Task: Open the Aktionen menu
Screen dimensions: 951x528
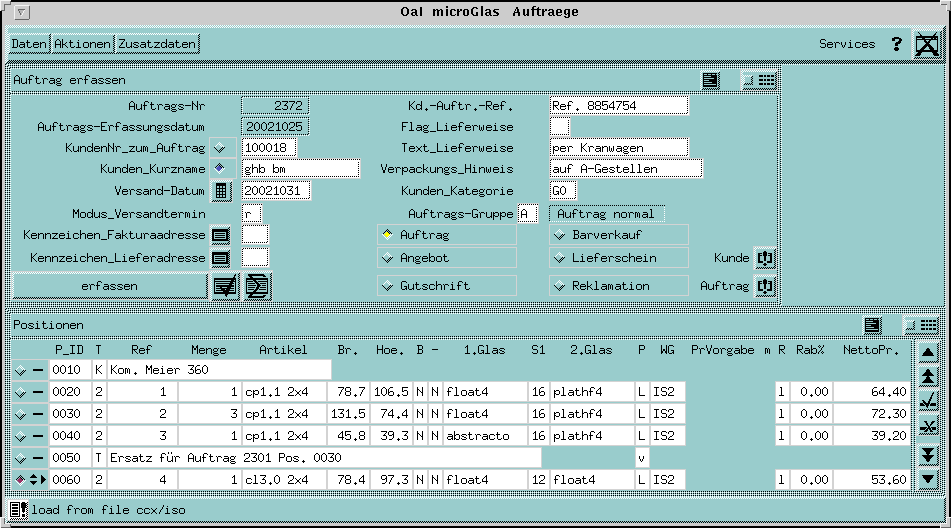Action: pos(83,44)
